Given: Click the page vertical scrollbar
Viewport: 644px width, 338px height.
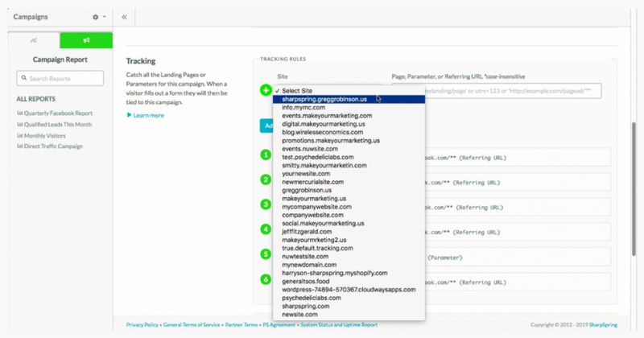Looking at the screenshot, I should point(634,189).
